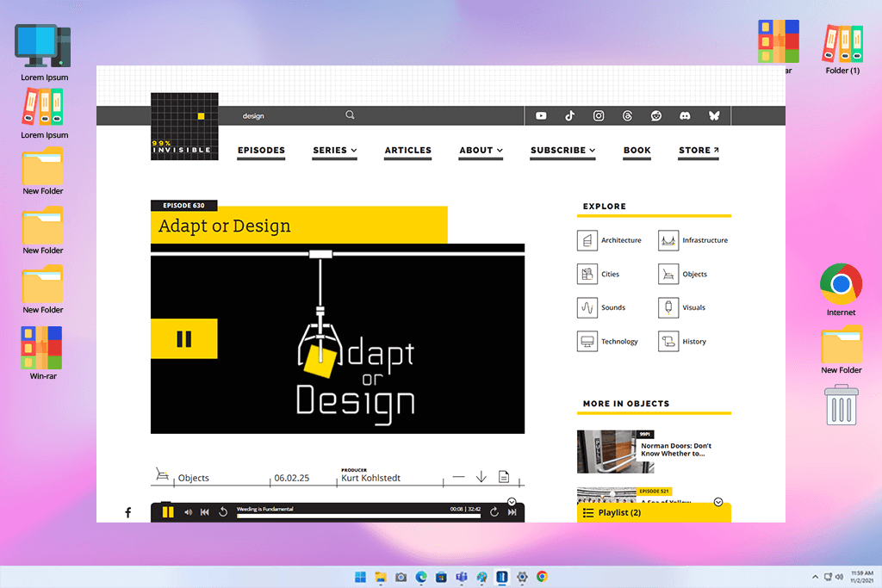Click the 'Weeding is Fundamental' track title
Viewport: 882px width, 588px height.
(264, 509)
